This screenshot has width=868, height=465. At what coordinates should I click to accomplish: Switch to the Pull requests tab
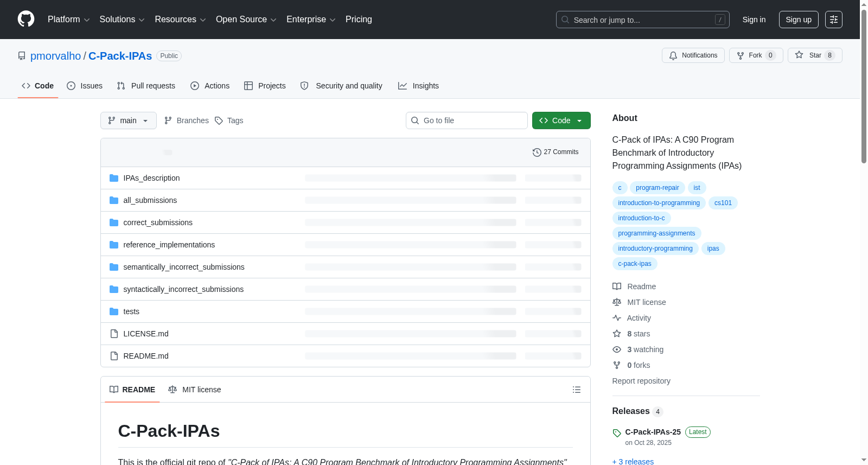click(x=146, y=86)
